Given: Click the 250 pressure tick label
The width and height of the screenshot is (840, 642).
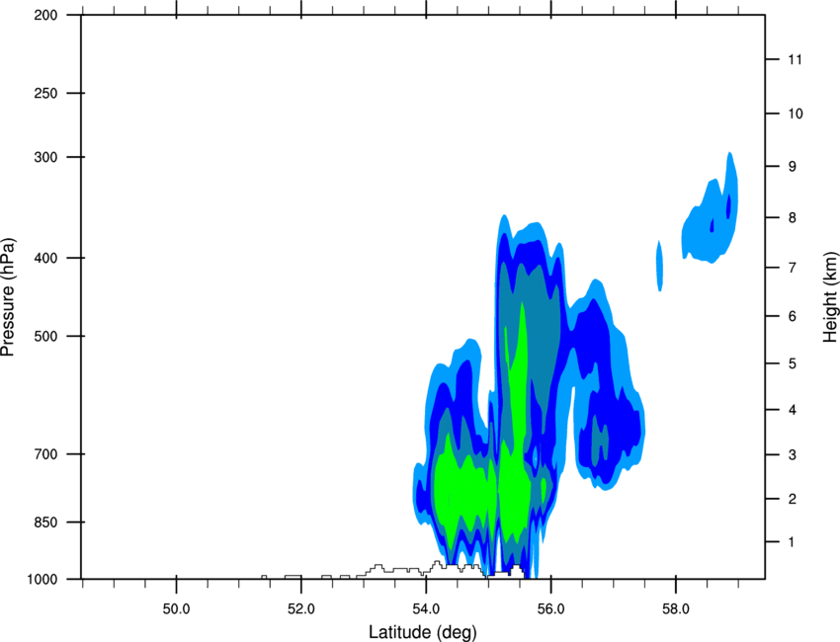Looking at the screenshot, I should pos(45,93).
